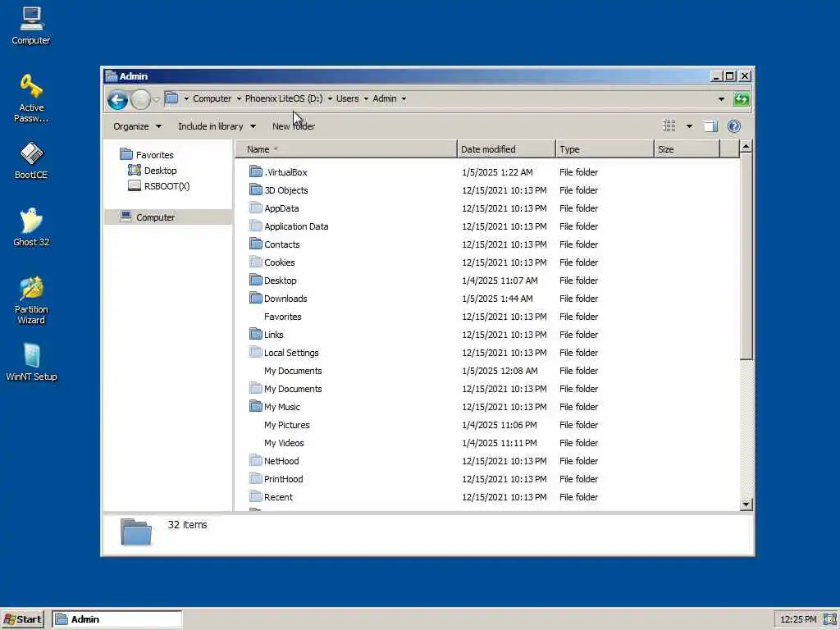Open Partition Wizard desktop icon
Screen dimensions: 840x630
coord(31,300)
